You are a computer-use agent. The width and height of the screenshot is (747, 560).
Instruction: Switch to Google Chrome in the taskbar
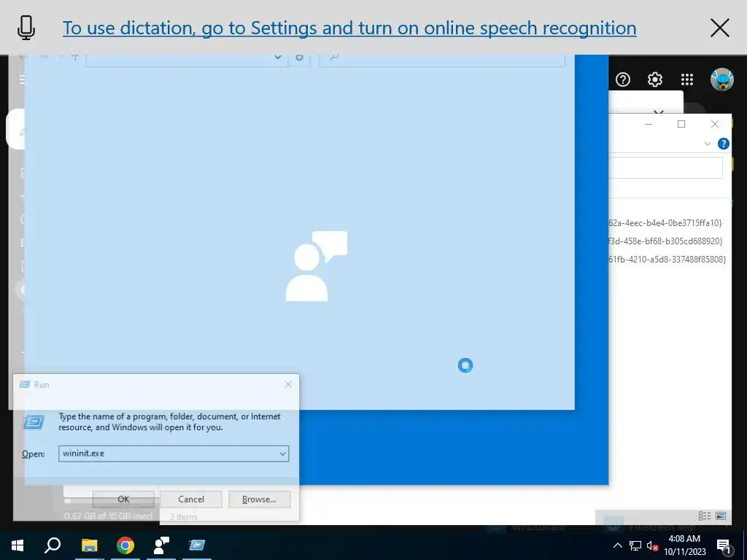click(125, 545)
